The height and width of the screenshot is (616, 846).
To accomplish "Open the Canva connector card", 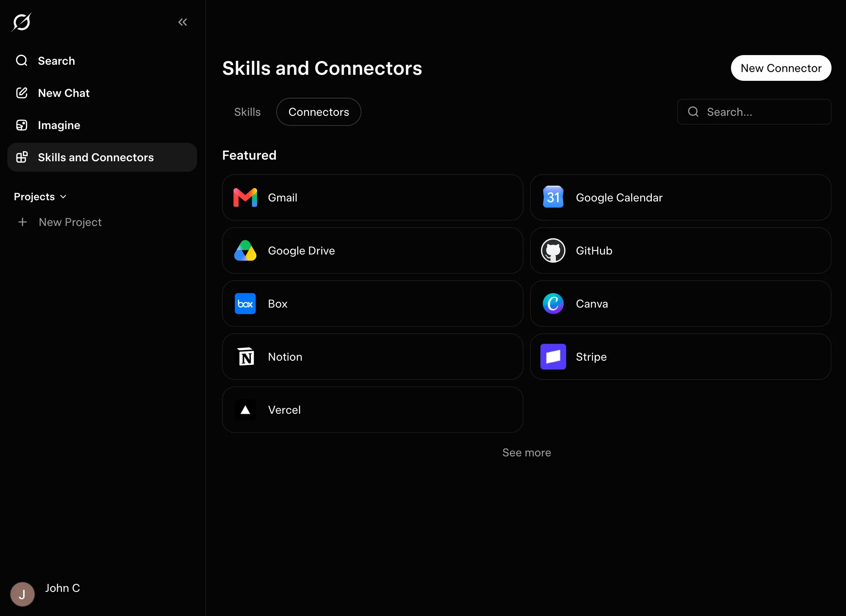I will click(680, 304).
